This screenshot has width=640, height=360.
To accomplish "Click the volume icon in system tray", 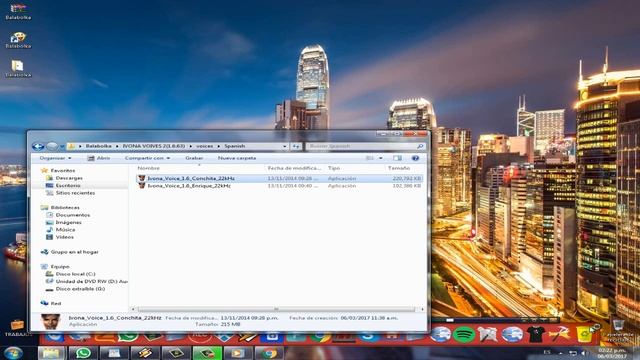I will pyautogui.click(x=584, y=353).
